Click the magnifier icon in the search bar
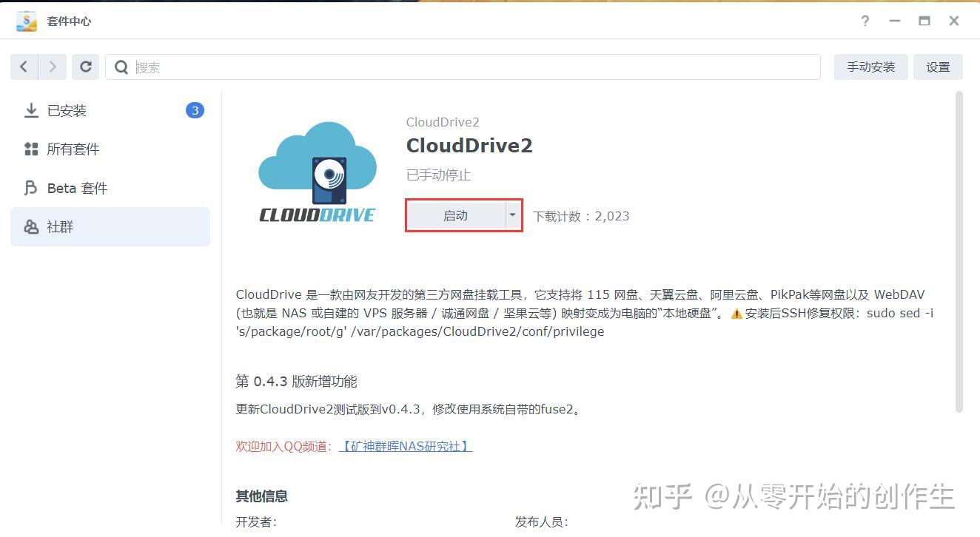The image size is (980, 537). [121, 67]
